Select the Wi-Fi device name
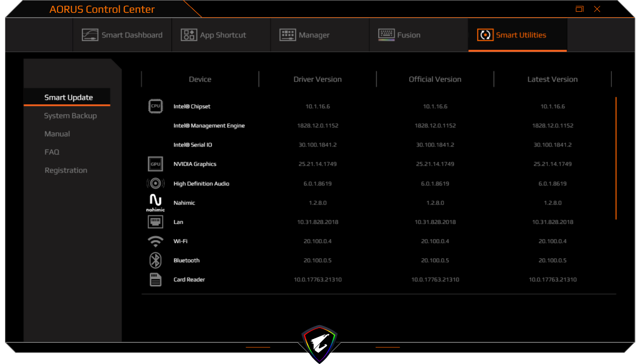The image size is (640, 364). coord(180,241)
